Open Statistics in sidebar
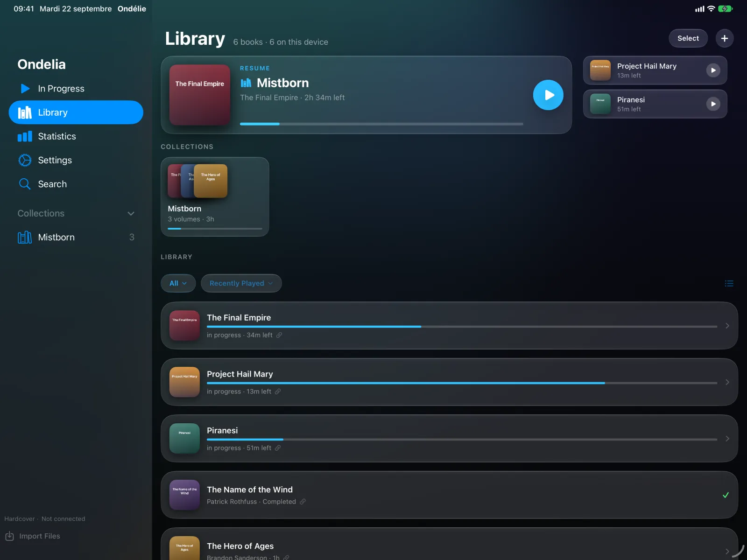Viewport: 747px width, 560px height. coord(76,136)
